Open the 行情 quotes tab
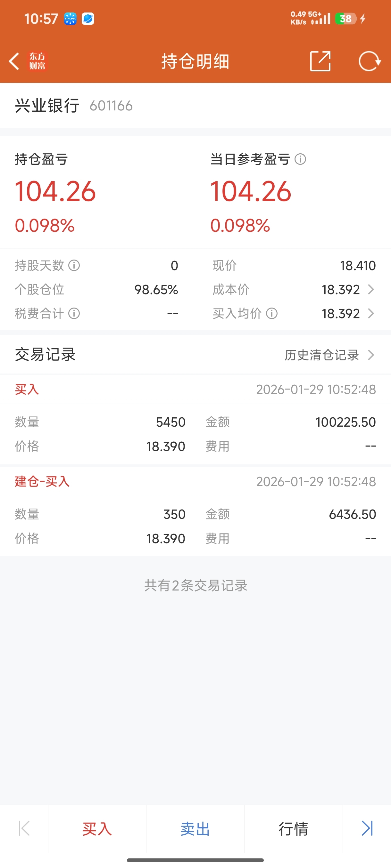The height and width of the screenshot is (868, 391). pos(293,829)
